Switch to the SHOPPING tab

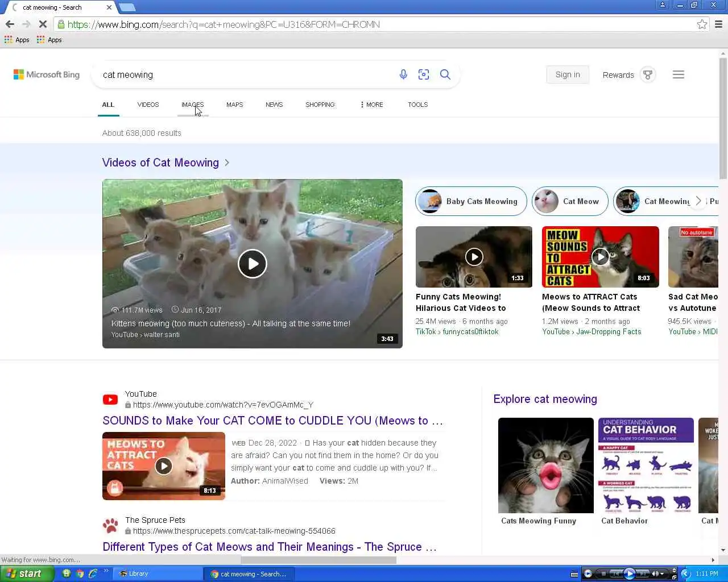[x=320, y=105]
